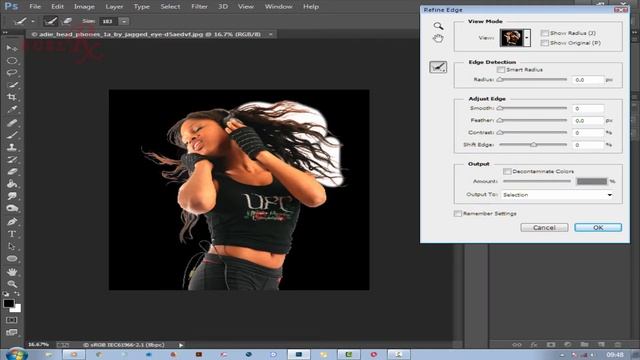
Task: Select the Pen tool
Action: (11, 222)
